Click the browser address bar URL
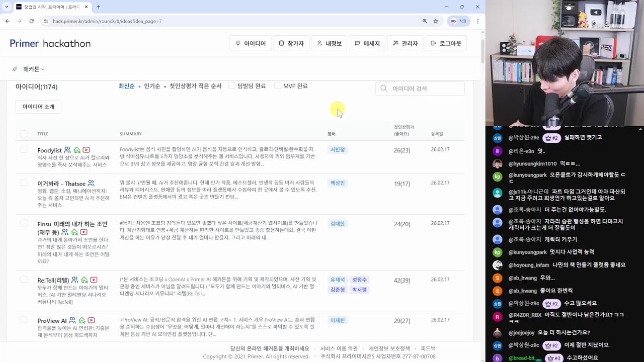This screenshot has height=362, width=644. [107, 21]
